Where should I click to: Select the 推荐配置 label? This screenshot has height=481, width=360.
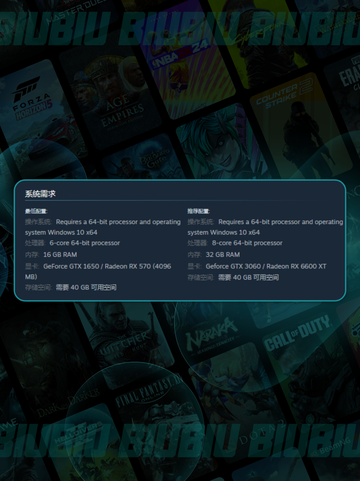tap(198, 211)
